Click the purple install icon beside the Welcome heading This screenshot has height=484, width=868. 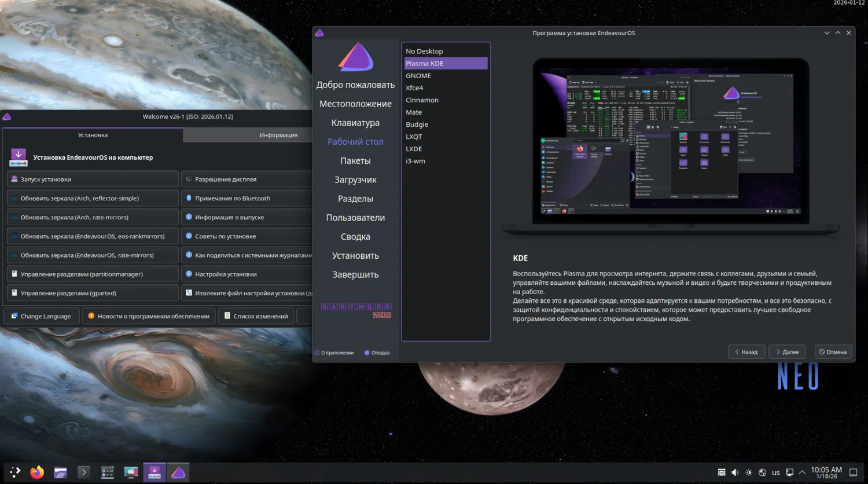19,157
